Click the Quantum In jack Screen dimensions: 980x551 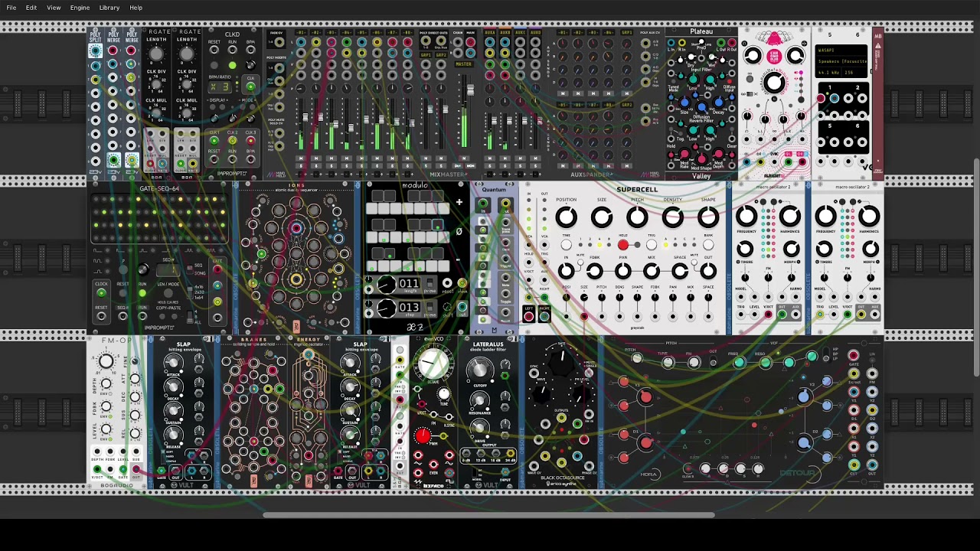tap(483, 203)
